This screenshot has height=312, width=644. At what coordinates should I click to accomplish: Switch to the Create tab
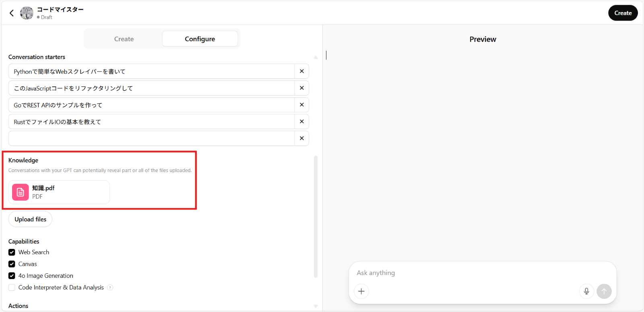(x=124, y=39)
